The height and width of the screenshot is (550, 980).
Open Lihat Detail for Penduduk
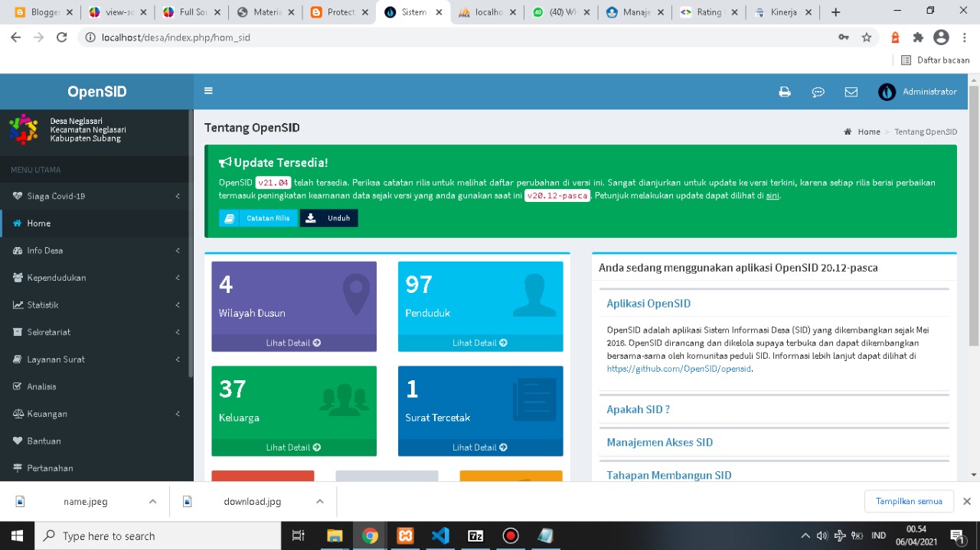(x=480, y=343)
